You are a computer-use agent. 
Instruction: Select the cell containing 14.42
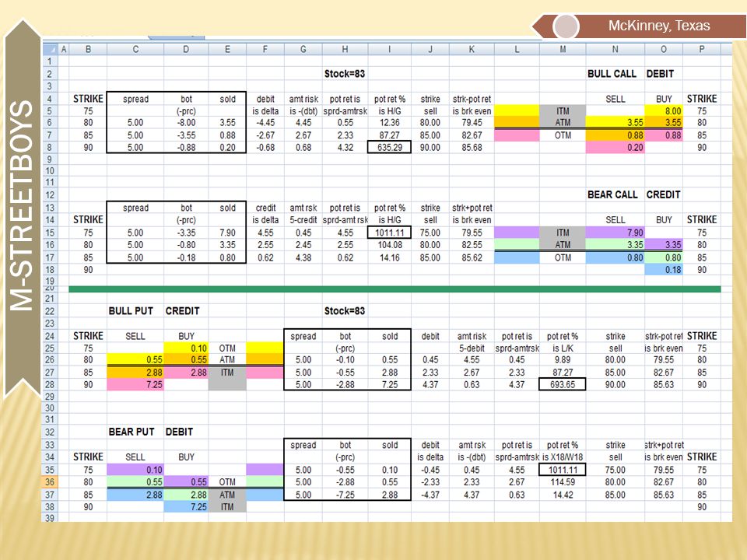click(x=562, y=495)
